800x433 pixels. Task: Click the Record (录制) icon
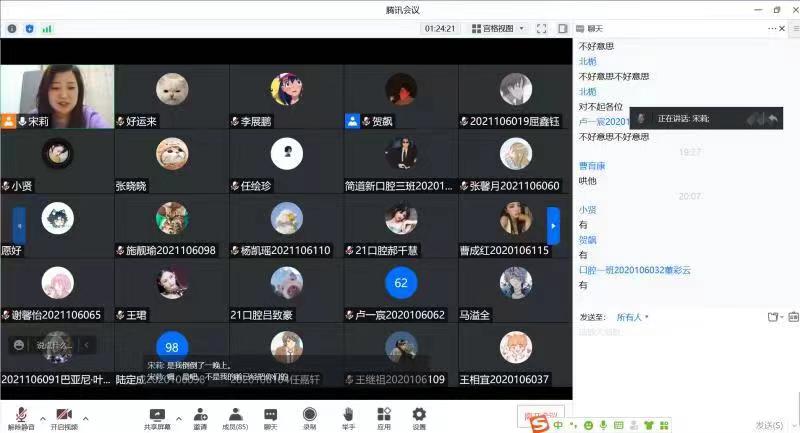(310, 415)
